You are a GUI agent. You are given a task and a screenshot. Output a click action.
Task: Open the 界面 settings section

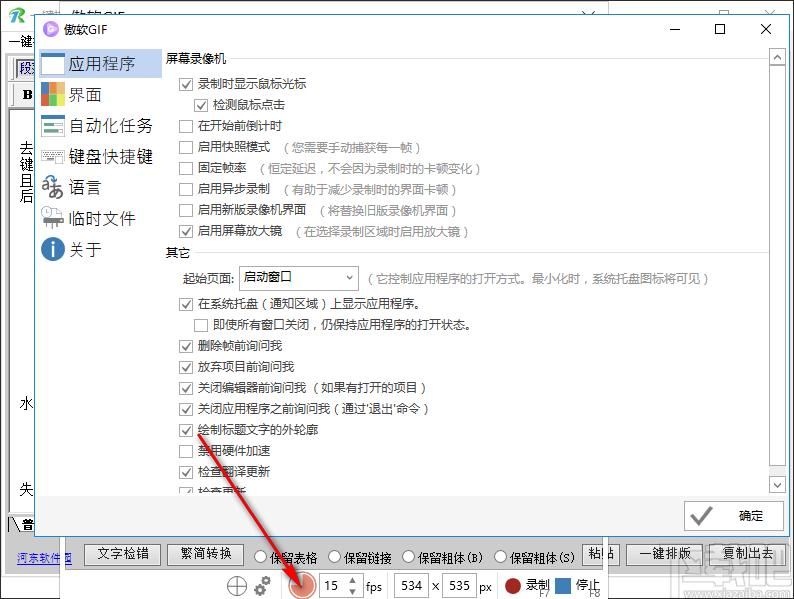point(100,95)
